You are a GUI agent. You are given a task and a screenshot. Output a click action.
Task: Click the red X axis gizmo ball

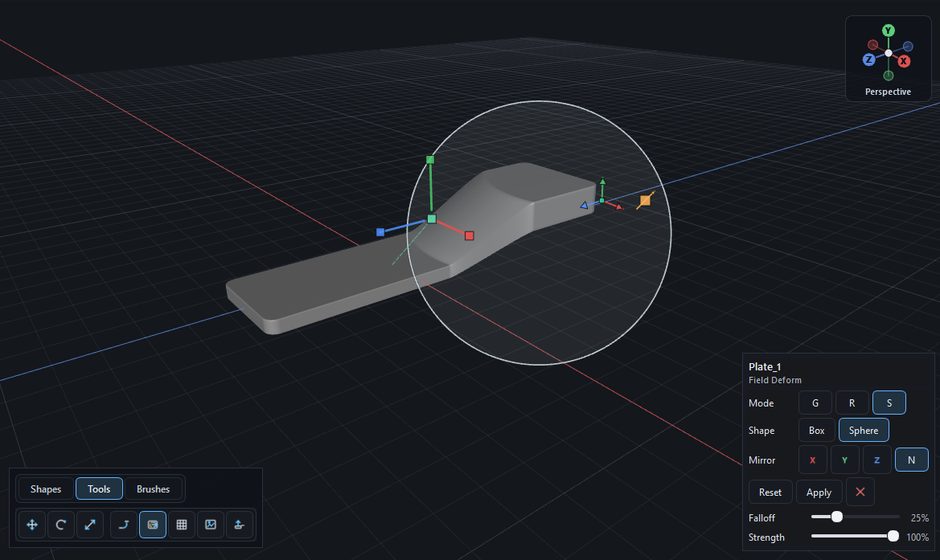coord(904,61)
